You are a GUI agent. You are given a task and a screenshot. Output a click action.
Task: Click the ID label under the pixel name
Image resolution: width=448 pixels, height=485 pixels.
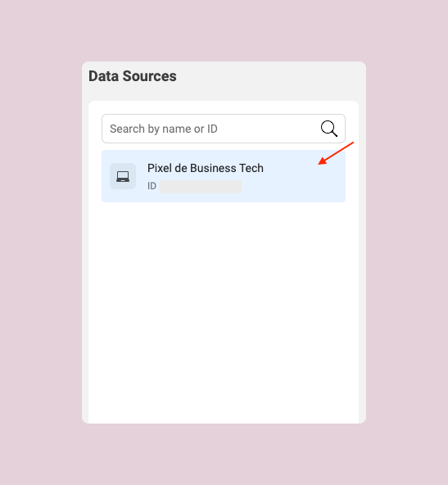[152, 186]
